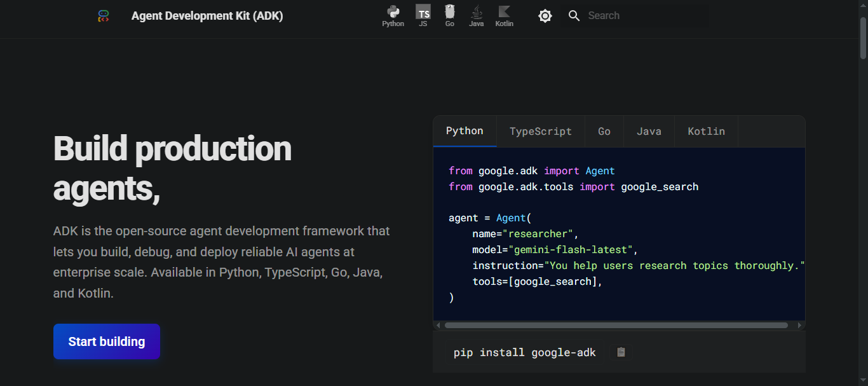Click the "from google.adk import Agent" line
The image size is (868, 386).
pos(532,171)
